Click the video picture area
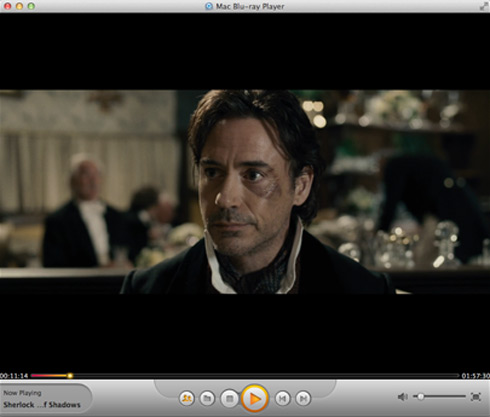 click(245, 192)
